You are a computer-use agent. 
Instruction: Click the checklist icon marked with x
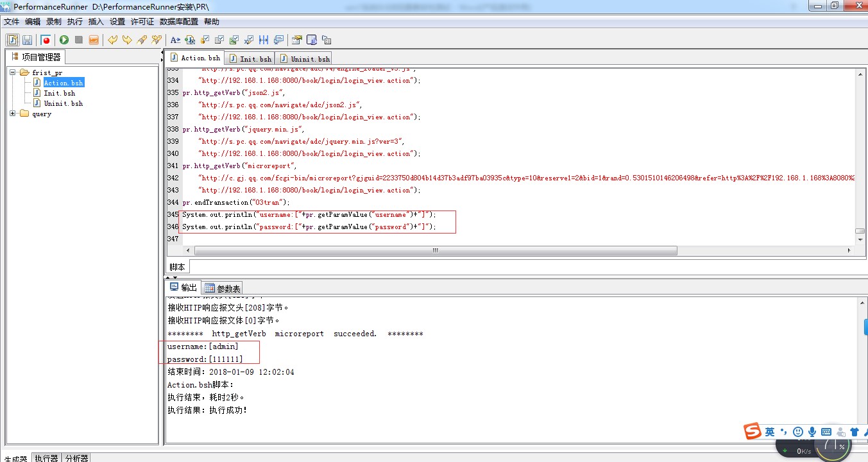249,40
